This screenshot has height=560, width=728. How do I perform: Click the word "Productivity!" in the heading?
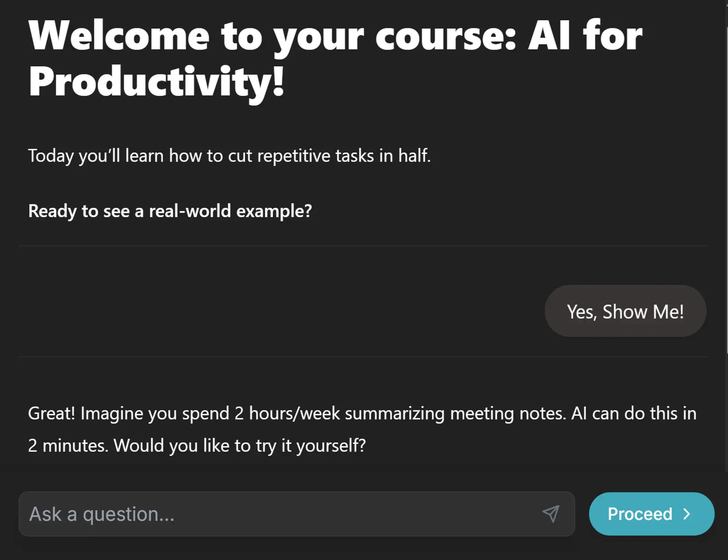(156, 82)
